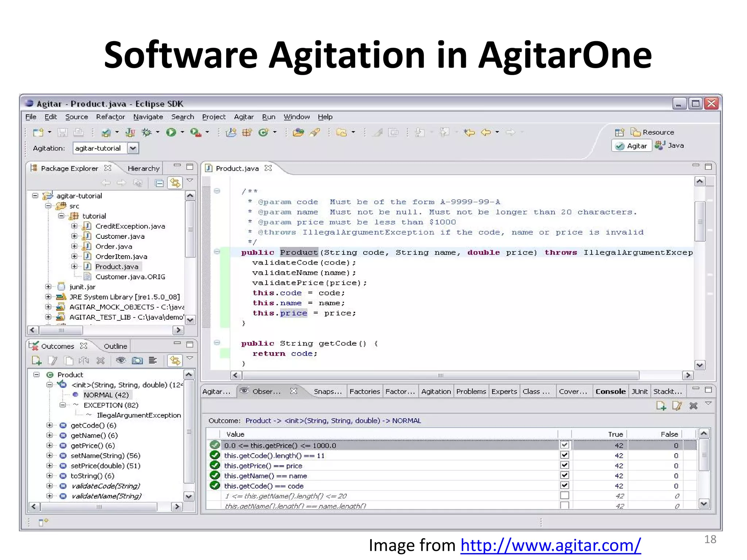Click the add observation icon in Observations toolbar

tap(661, 405)
